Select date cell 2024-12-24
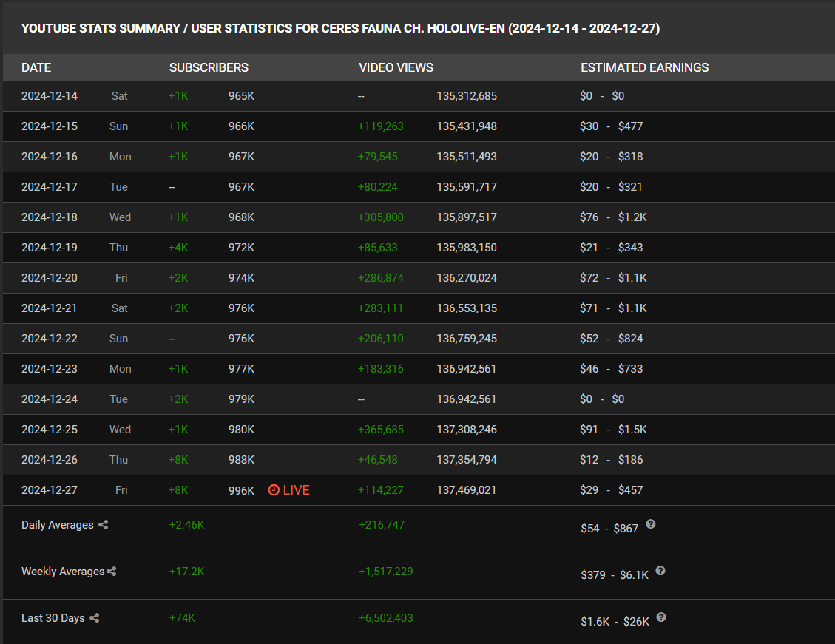This screenshot has height=644, width=835. 49,399
